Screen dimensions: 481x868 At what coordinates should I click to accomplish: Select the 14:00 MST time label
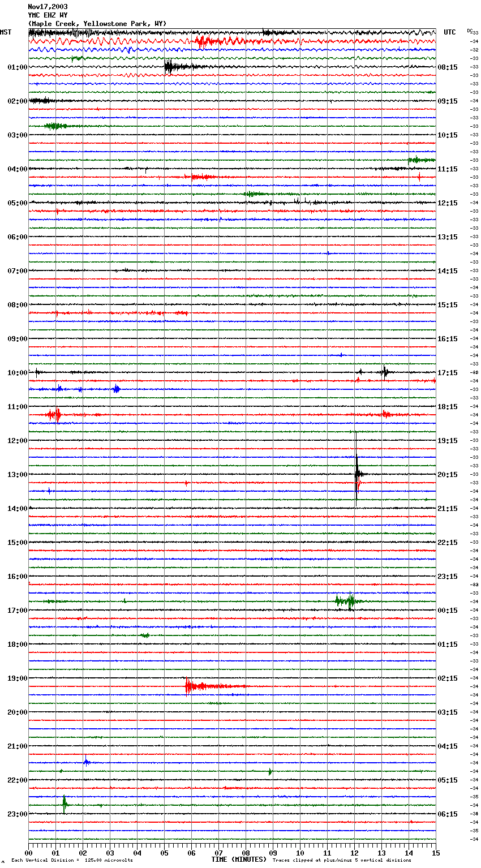18,509
